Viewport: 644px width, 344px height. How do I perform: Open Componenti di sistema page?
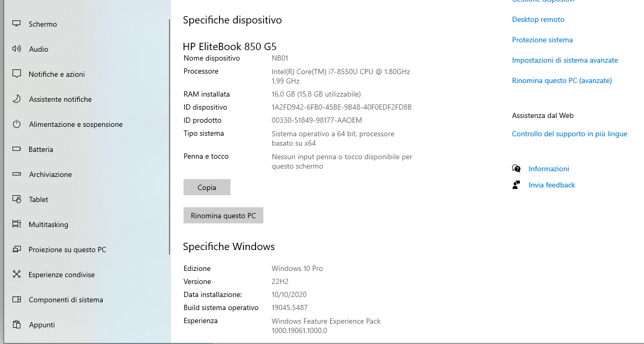click(x=66, y=300)
